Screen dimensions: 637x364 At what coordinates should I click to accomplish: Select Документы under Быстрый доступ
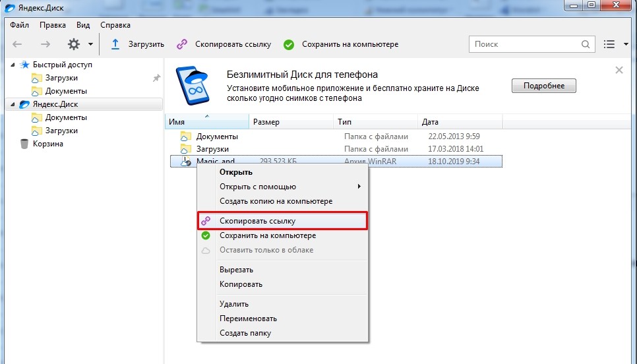coord(66,91)
